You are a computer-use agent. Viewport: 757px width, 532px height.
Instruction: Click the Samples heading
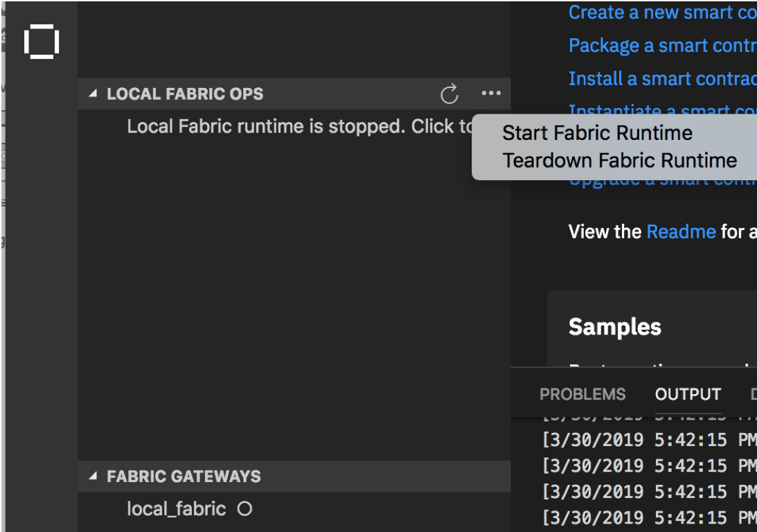tap(614, 327)
